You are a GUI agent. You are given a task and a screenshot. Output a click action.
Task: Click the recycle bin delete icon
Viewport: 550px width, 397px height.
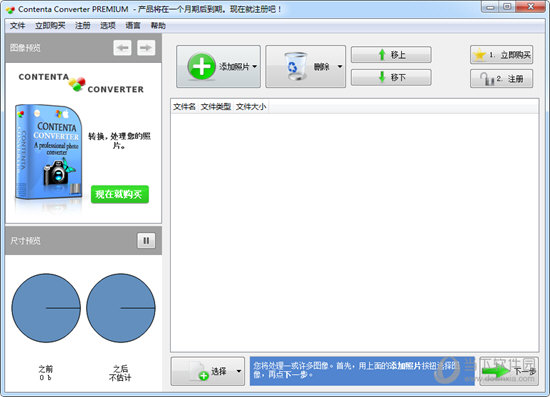pyautogui.click(x=295, y=66)
